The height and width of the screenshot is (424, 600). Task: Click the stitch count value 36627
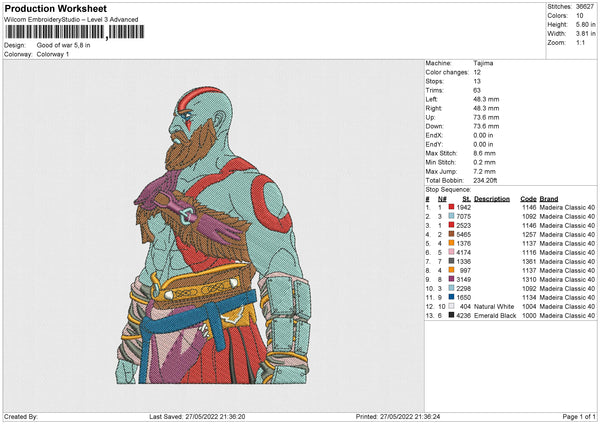(x=585, y=7)
